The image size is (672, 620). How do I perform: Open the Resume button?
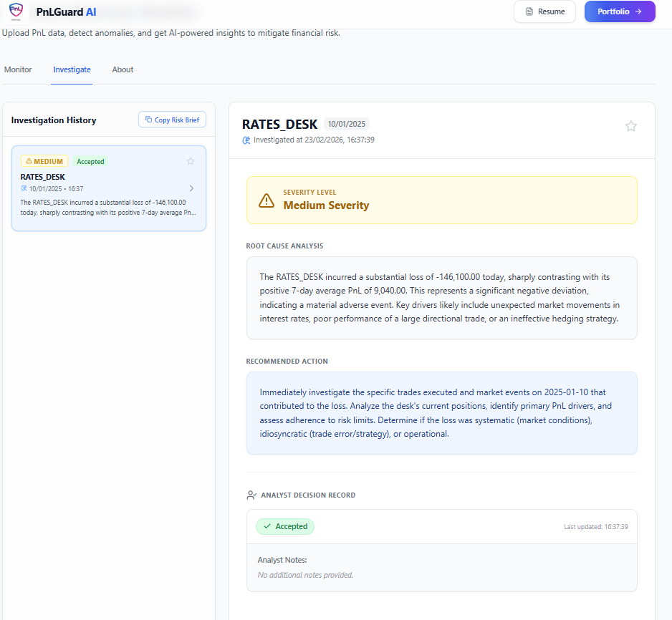(544, 11)
